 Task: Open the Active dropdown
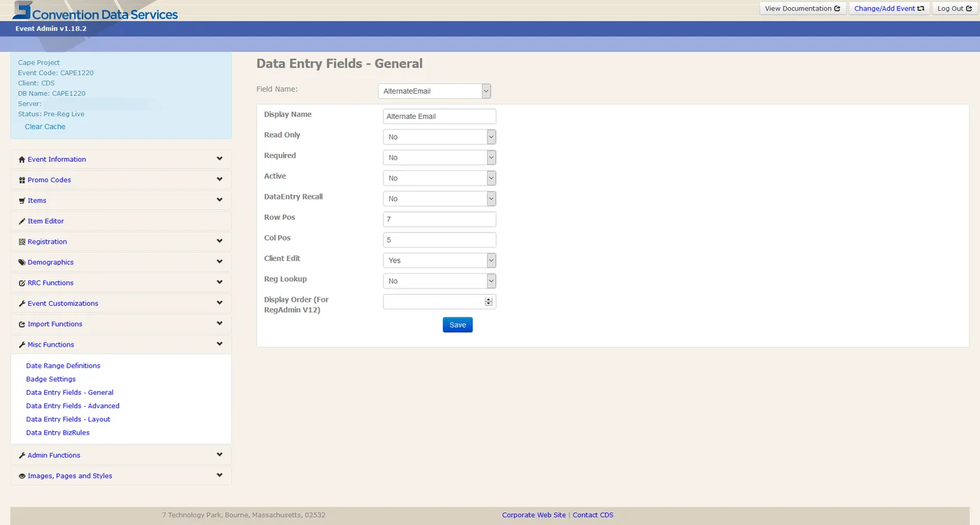coord(440,178)
